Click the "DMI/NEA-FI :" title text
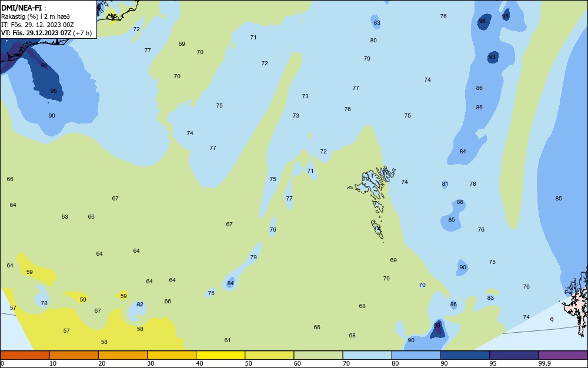The width and height of the screenshot is (588, 368). (24, 8)
